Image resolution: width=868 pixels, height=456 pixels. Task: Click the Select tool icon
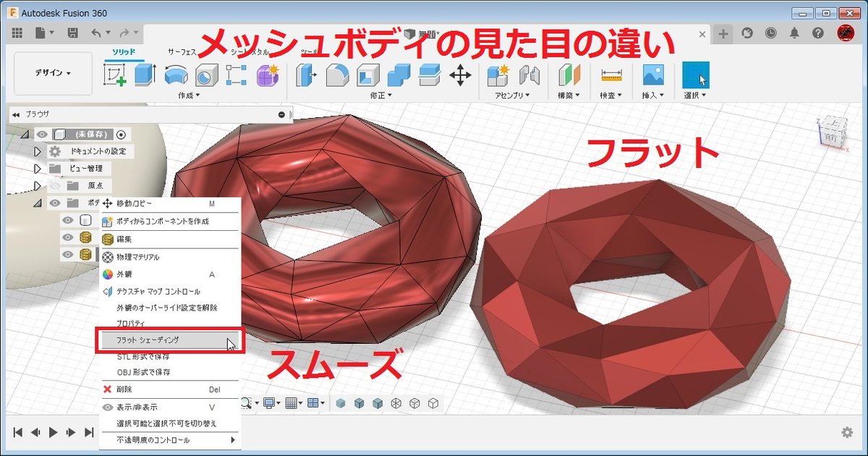coord(697,75)
